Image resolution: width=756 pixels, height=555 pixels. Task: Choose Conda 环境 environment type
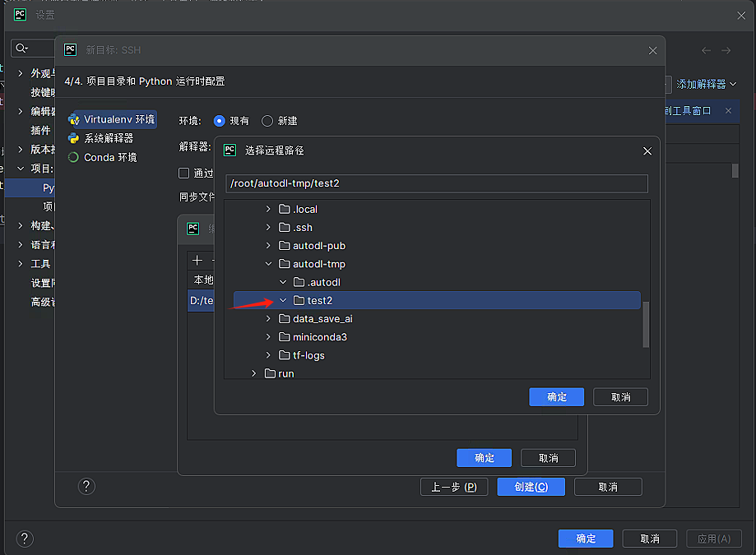pyautogui.click(x=102, y=158)
